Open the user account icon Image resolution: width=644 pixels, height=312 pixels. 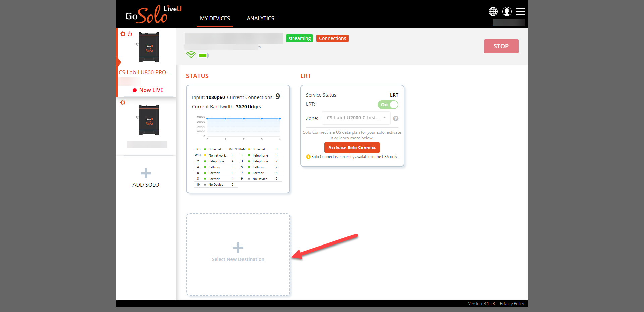[x=507, y=12]
